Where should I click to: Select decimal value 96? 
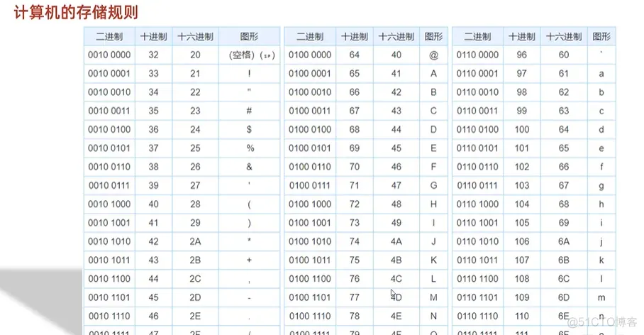pos(522,55)
